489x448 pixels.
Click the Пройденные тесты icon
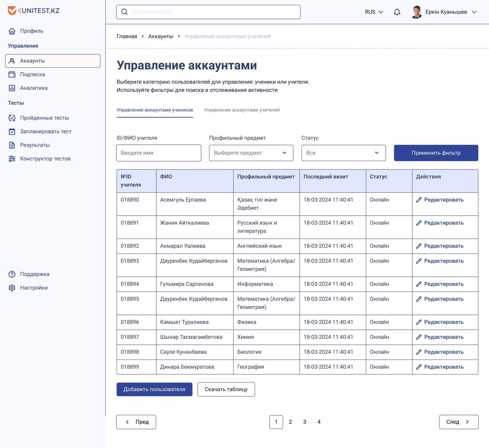[12, 118]
